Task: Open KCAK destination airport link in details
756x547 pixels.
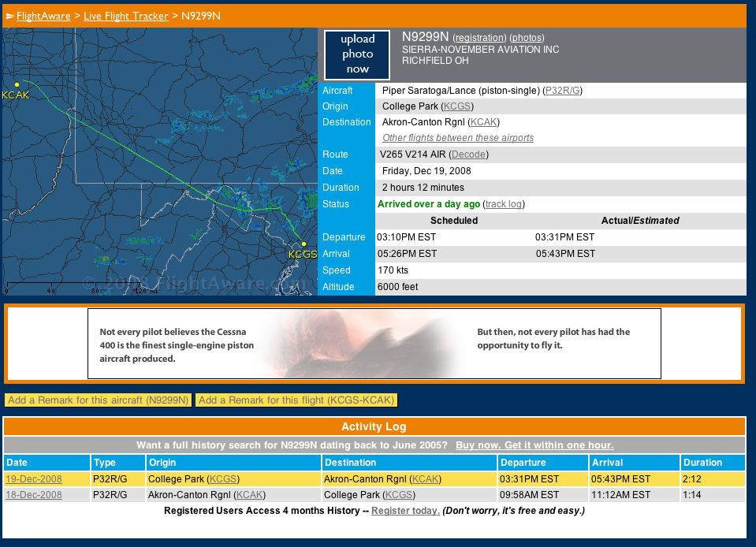Action: click(x=483, y=122)
